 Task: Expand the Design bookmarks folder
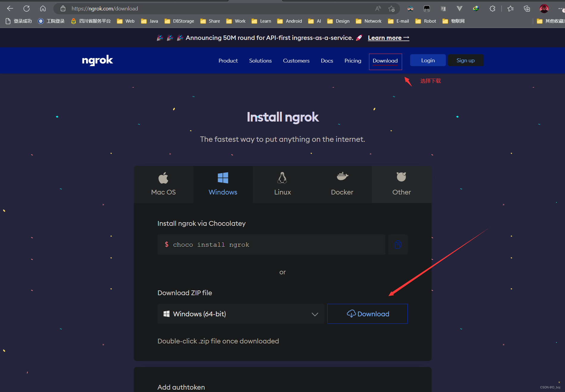338,21
